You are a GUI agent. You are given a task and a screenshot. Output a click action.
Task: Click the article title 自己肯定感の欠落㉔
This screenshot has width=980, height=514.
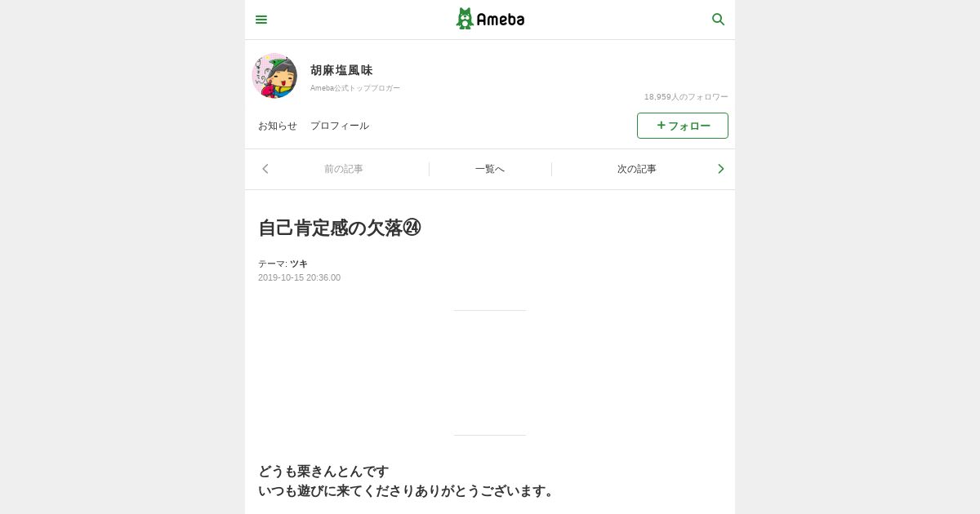pyautogui.click(x=340, y=228)
